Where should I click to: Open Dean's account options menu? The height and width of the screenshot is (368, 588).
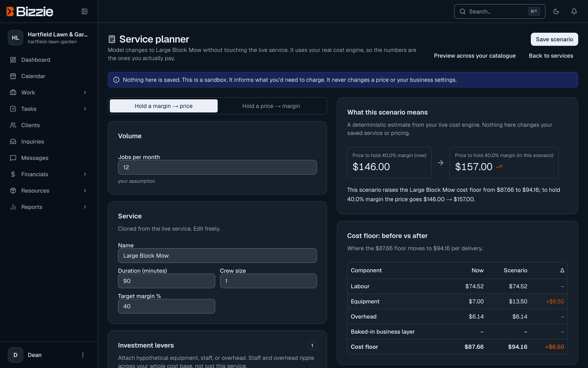[x=83, y=355]
